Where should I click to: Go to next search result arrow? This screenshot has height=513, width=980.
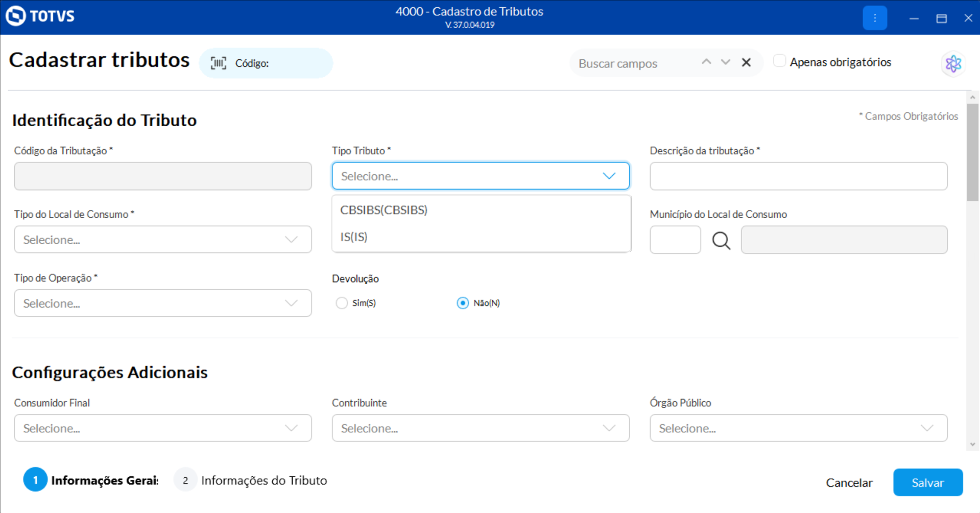(725, 62)
